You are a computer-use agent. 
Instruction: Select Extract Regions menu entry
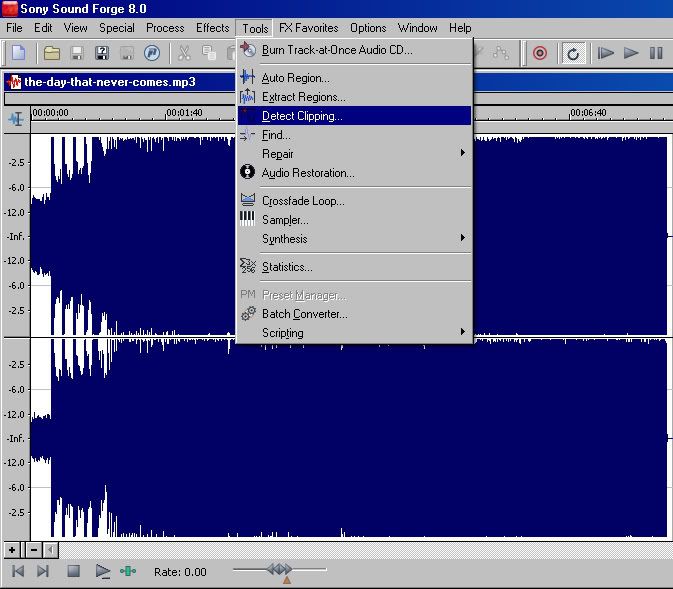point(355,97)
